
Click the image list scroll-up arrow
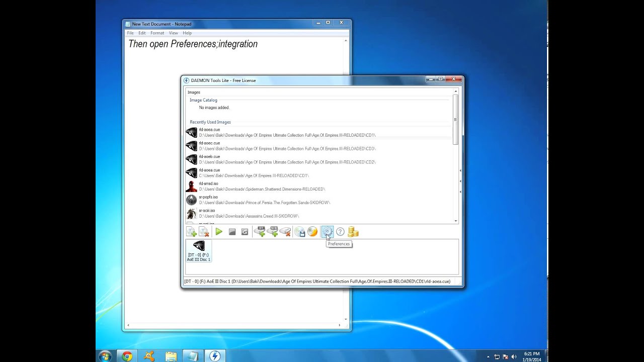456,93
